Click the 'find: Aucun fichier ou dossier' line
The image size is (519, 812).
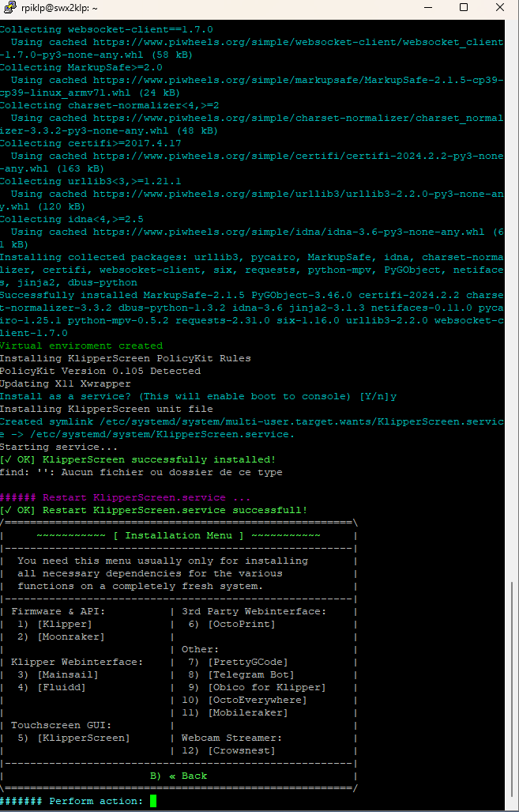pyautogui.click(x=141, y=472)
